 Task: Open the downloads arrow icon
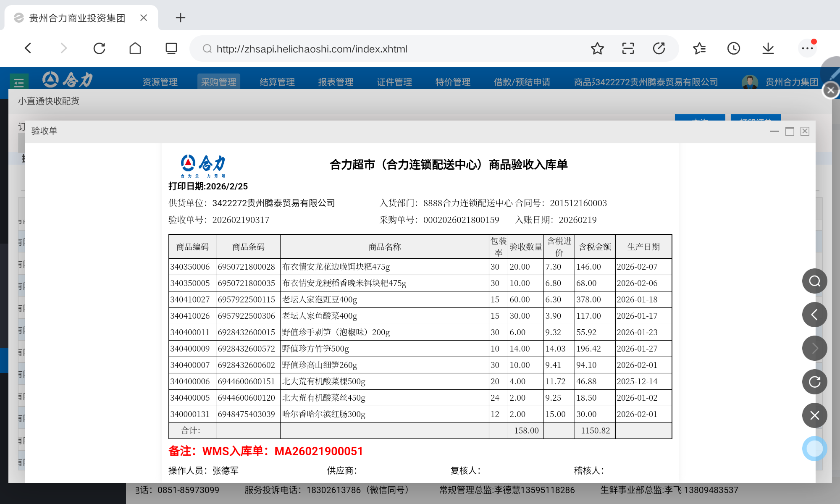[768, 49]
